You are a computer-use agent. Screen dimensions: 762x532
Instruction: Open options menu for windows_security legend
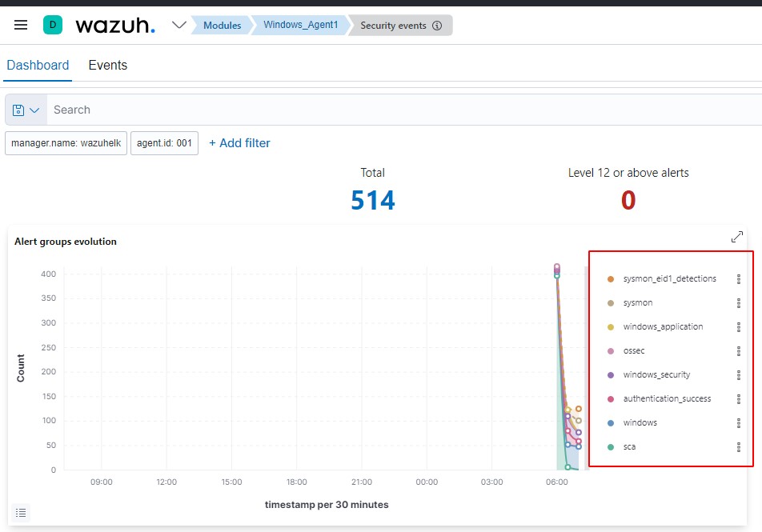[x=739, y=375]
